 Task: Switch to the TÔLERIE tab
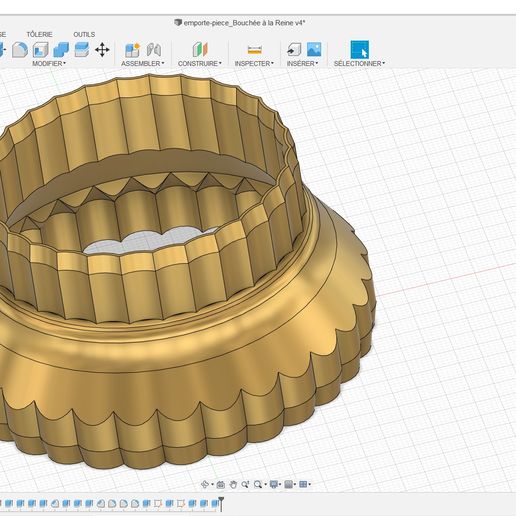click(x=39, y=34)
